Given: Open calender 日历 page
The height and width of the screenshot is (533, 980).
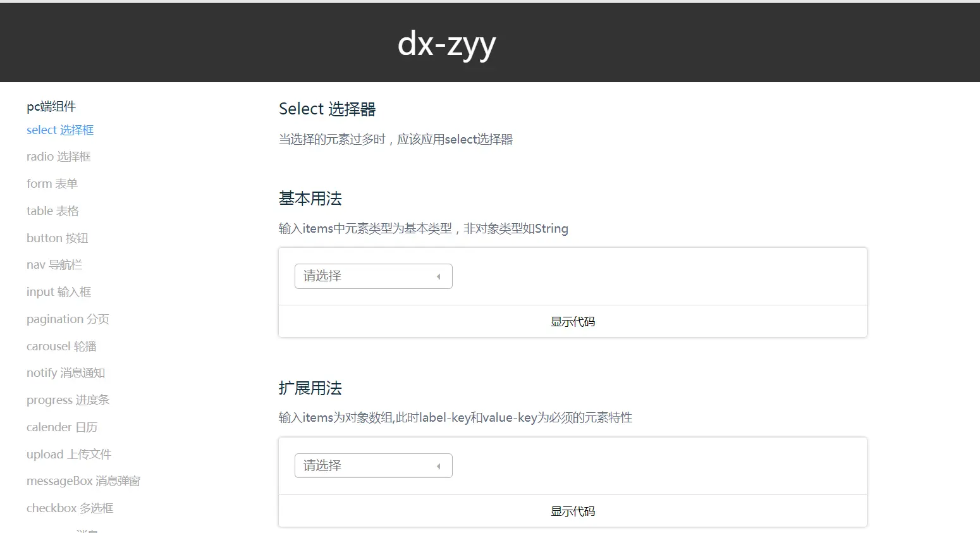Looking at the screenshot, I should (x=62, y=427).
